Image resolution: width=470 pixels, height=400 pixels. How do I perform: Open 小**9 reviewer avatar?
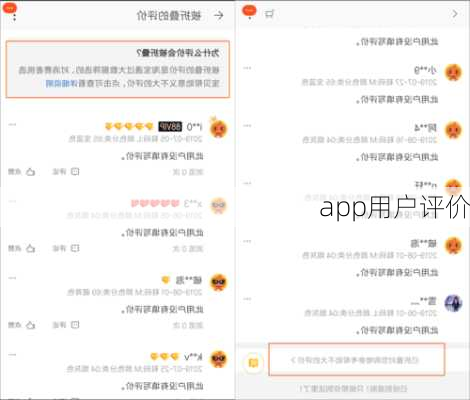[x=453, y=72]
